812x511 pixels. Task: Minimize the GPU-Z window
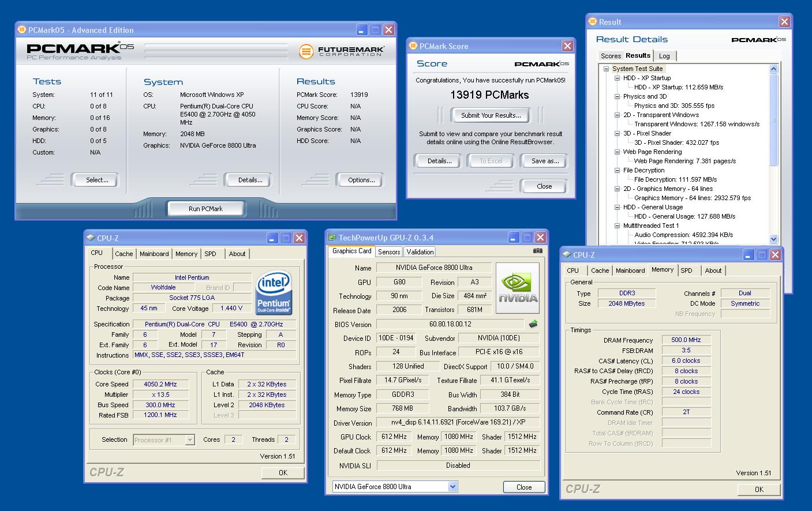click(x=514, y=237)
